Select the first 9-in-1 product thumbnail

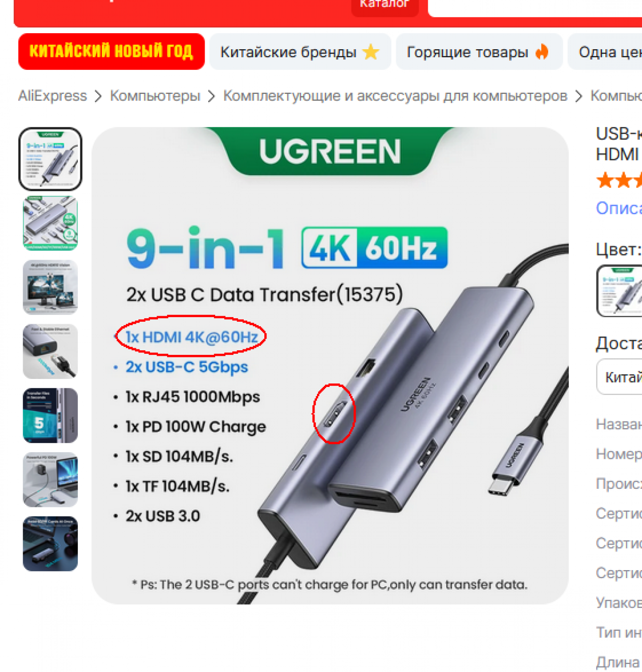pos(50,159)
